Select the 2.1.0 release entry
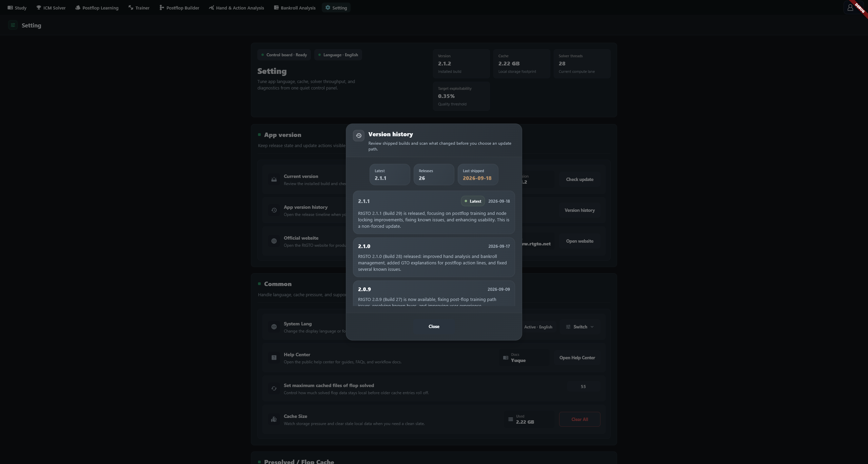The image size is (868, 464). [x=434, y=257]
